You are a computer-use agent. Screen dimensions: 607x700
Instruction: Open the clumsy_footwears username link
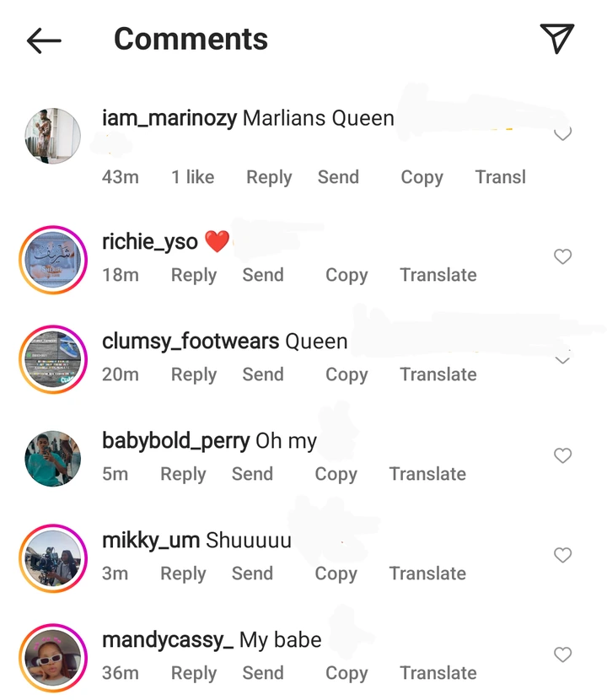tap(191, 342)
